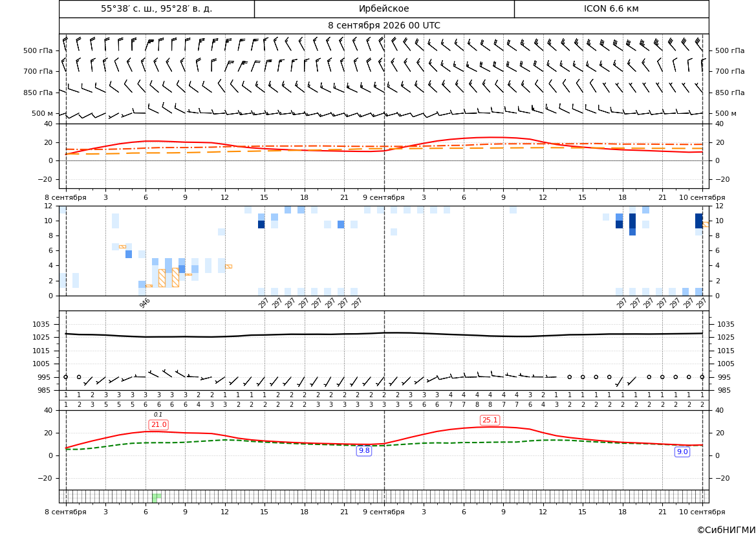Screen dimensions: 756x535
Task: Click the blue 9.0 minimum temperature label
Action: [682, 452]
